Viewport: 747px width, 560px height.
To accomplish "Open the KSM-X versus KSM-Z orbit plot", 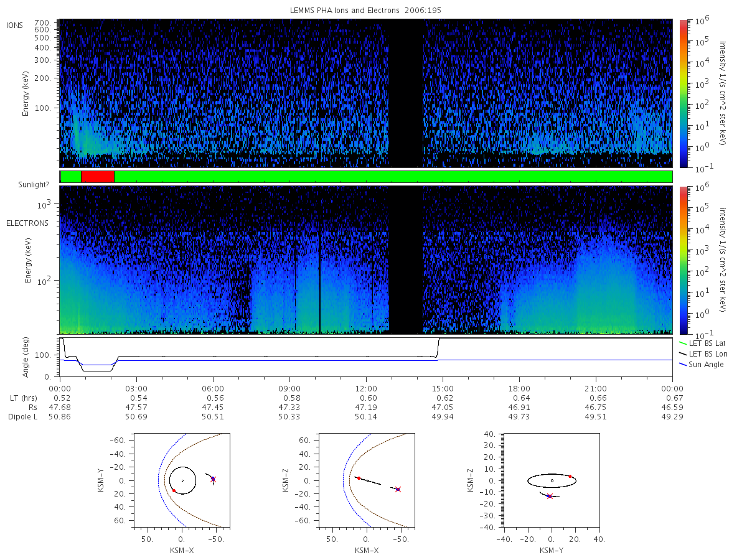I will click(x=366, y=481).
